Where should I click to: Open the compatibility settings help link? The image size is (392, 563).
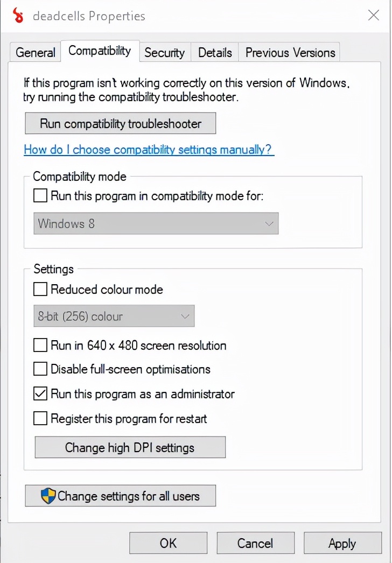149,150
